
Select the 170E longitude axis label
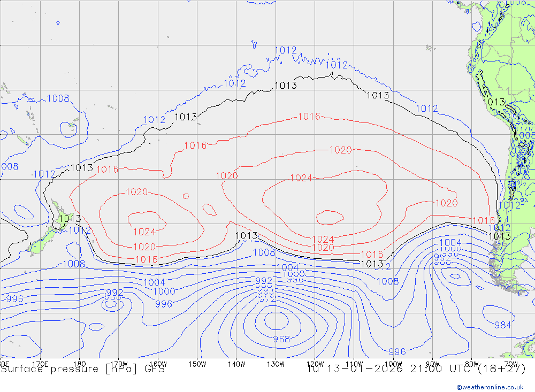tap(40, 364)
